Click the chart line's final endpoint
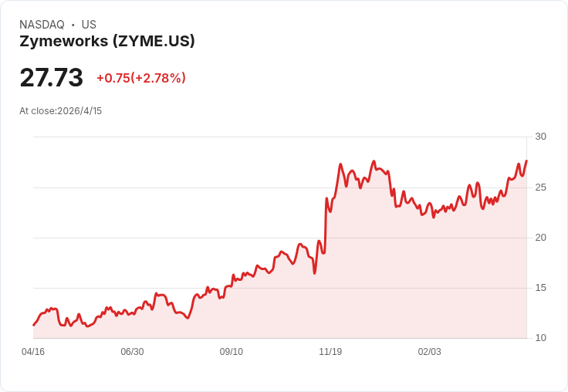This screenshot has width=568, height=392. (526, 161)
